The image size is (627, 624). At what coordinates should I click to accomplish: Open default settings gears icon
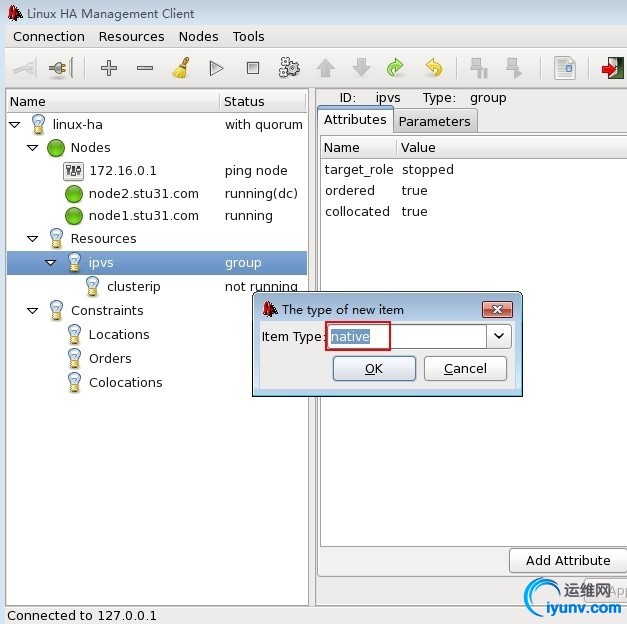tap(289, 68)
